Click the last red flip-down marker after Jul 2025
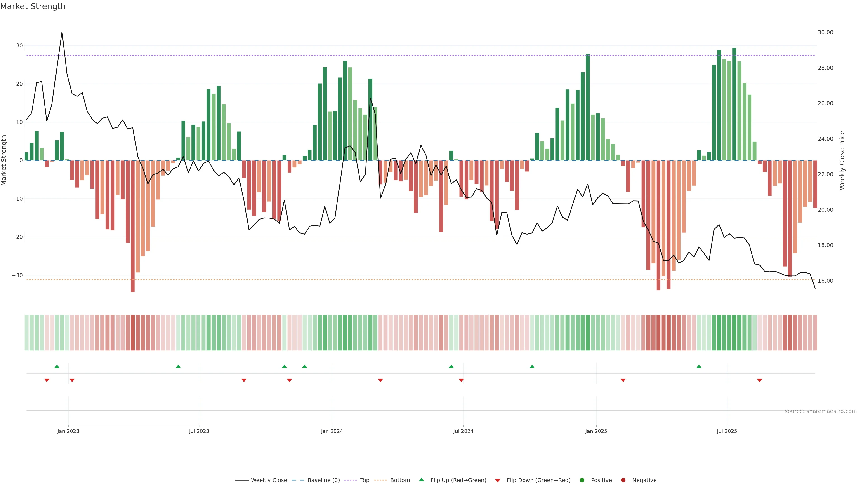The image size is (868, 488). tap(759, 380)
